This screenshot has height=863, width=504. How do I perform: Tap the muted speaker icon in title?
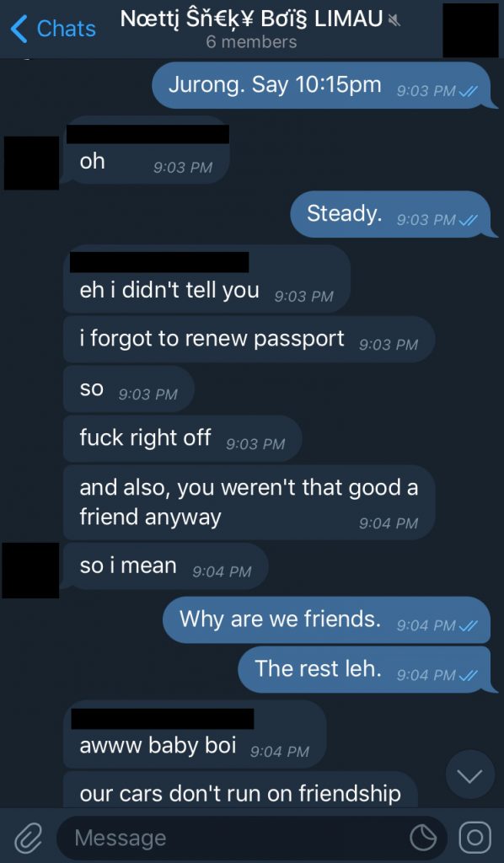394,21
